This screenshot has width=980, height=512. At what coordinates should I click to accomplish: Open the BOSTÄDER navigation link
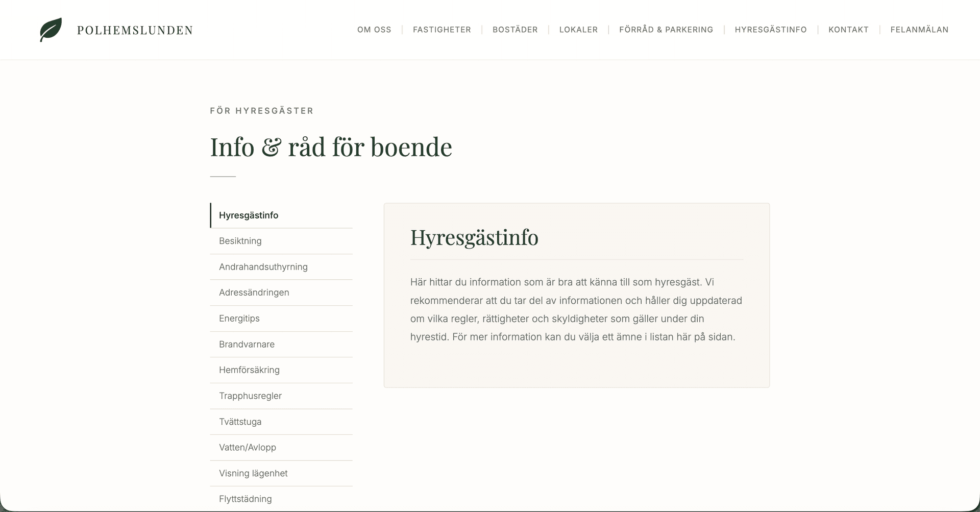pyautogui.click(x=515, y=30)
